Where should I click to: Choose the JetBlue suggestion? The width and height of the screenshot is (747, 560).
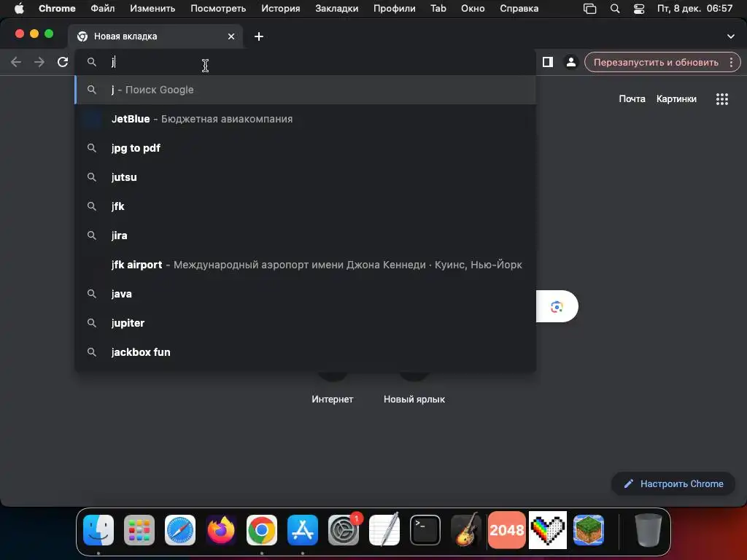(x=306, y=119)
